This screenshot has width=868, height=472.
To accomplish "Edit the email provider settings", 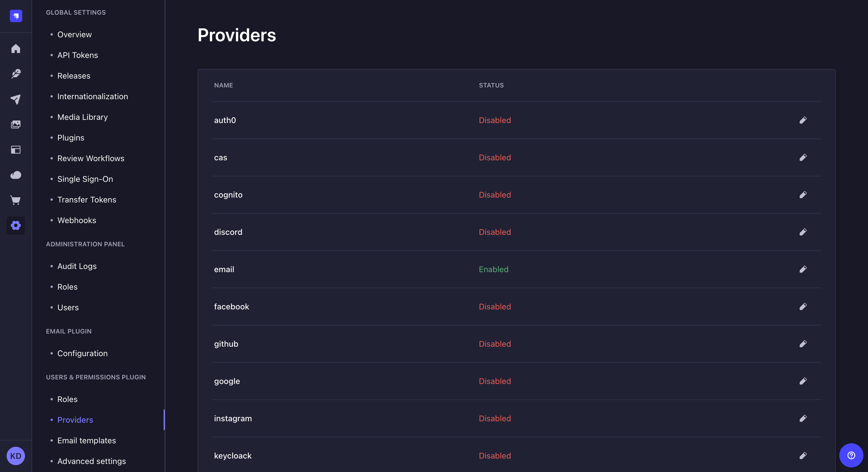I will tap(803, 269).
